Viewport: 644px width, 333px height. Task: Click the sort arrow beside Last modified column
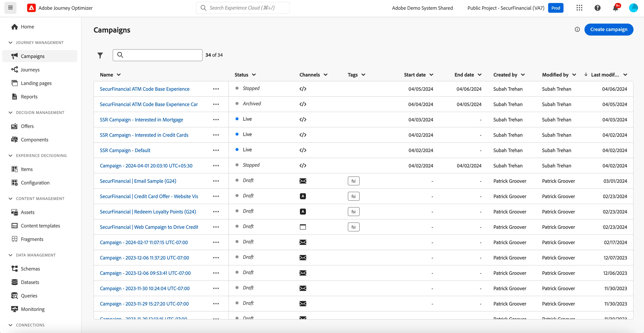coord(586,74)
